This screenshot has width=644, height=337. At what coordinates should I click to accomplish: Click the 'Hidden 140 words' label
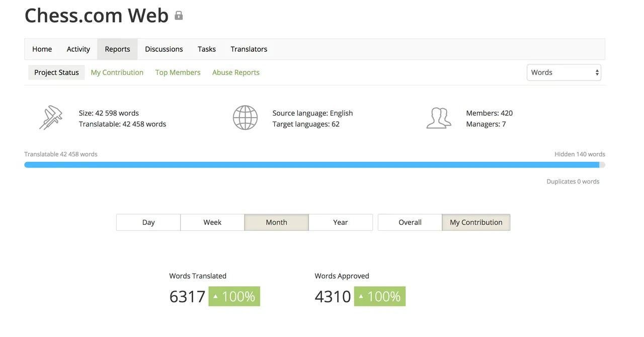click(x=580, y=154)
